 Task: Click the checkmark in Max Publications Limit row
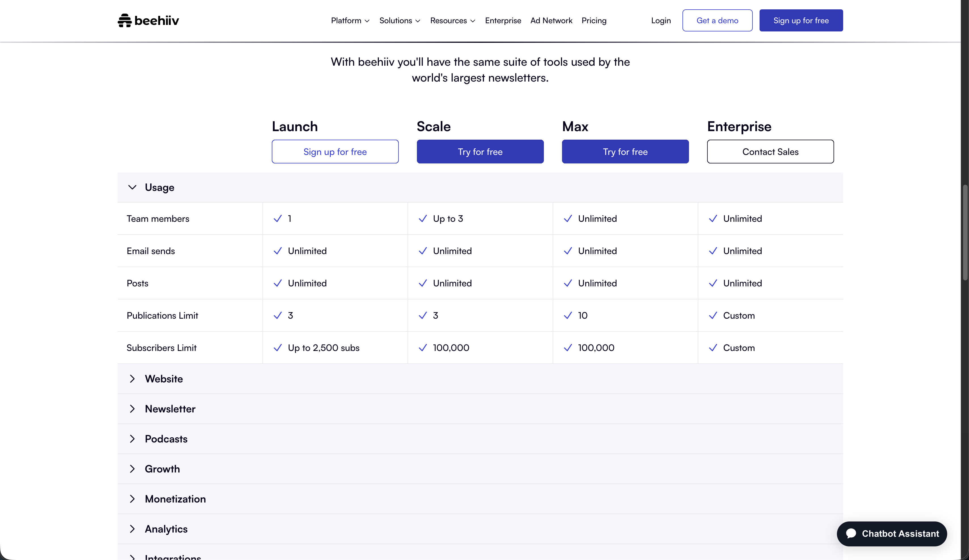pyautogui.click(x=568, y=315)
